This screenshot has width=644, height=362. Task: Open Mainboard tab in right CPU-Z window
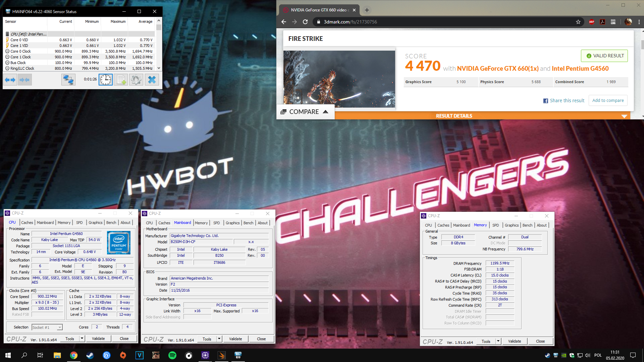(462, 225)
